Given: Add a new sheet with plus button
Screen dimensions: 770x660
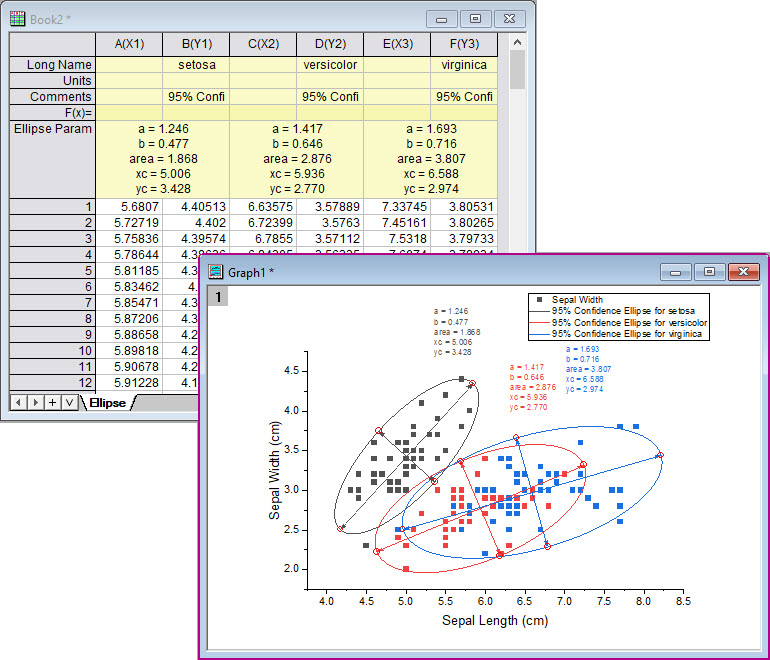Looking at the screenshot, I should click(52, 402).
